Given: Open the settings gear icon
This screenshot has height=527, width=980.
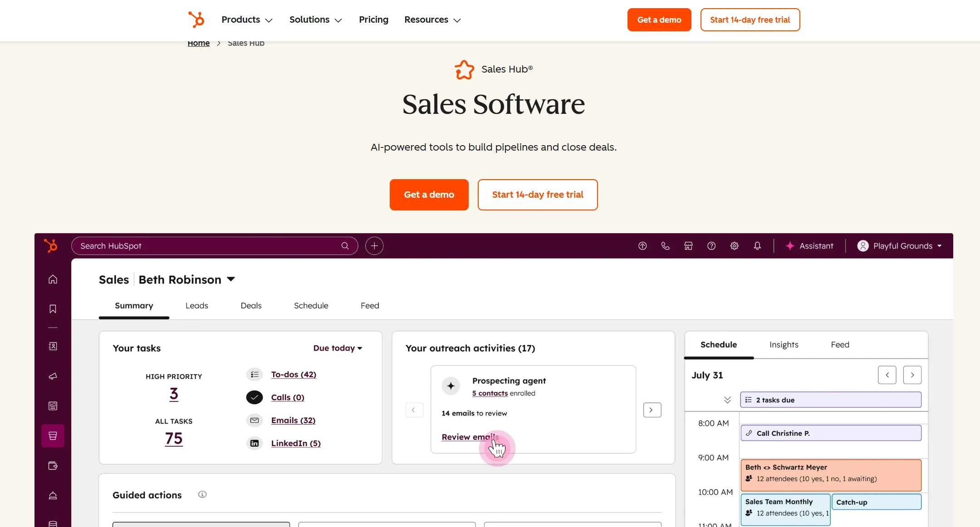Looking at the screenshot, I should tap(735, 246).
